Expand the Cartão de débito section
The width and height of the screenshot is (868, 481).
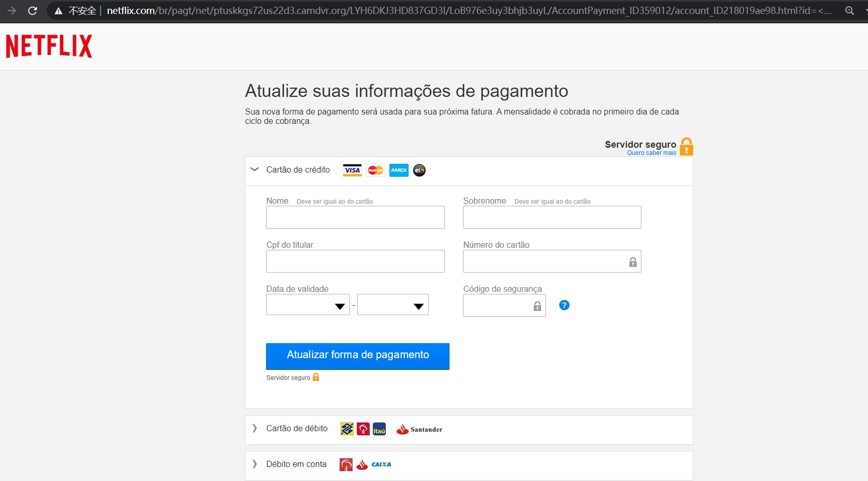tap(255, 428)
